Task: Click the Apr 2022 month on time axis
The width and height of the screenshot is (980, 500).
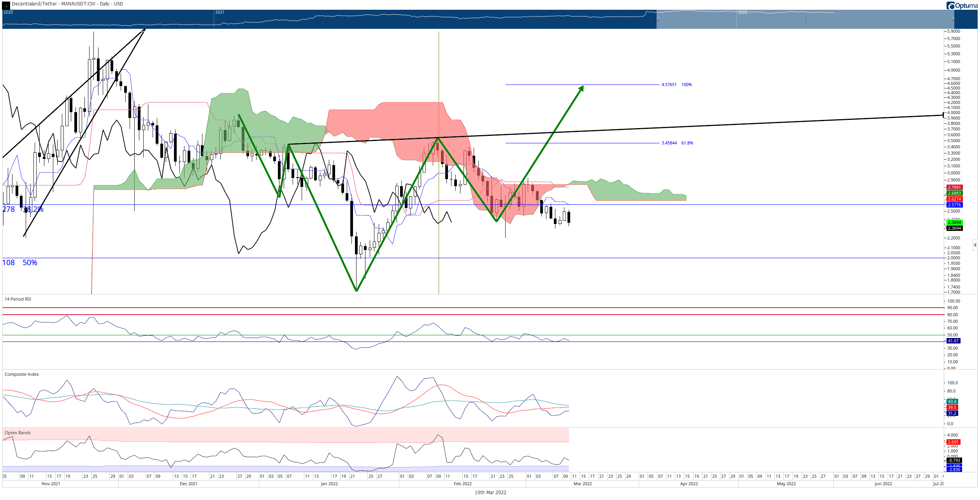Action: point(688,484)
